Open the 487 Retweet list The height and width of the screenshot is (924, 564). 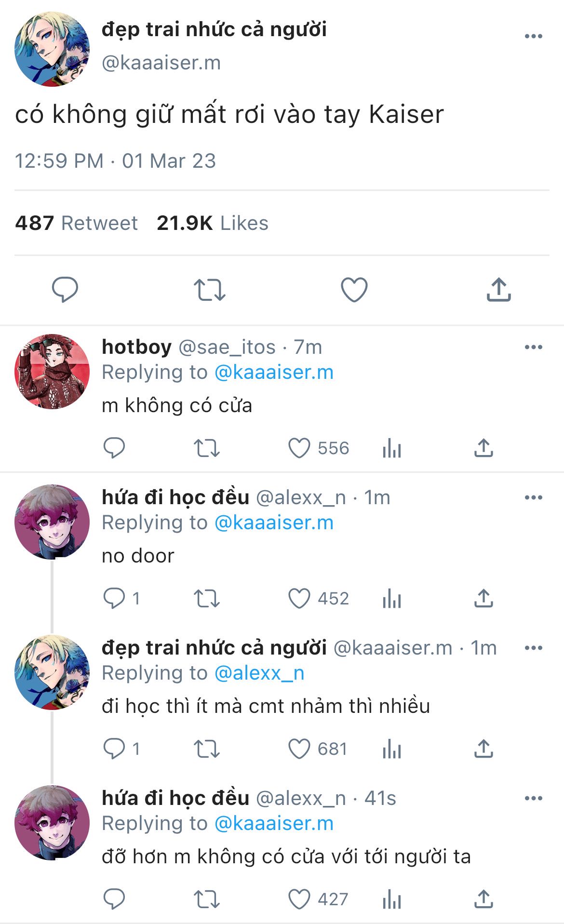76,223
